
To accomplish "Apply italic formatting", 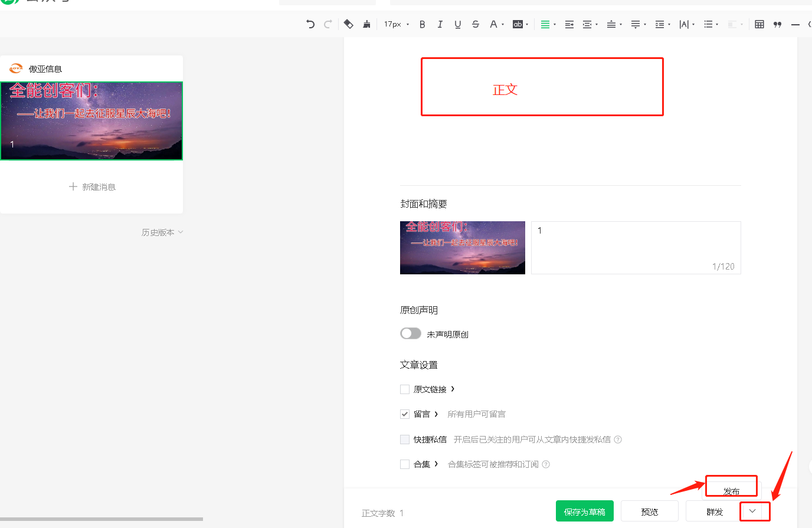I will coord(440,24).
